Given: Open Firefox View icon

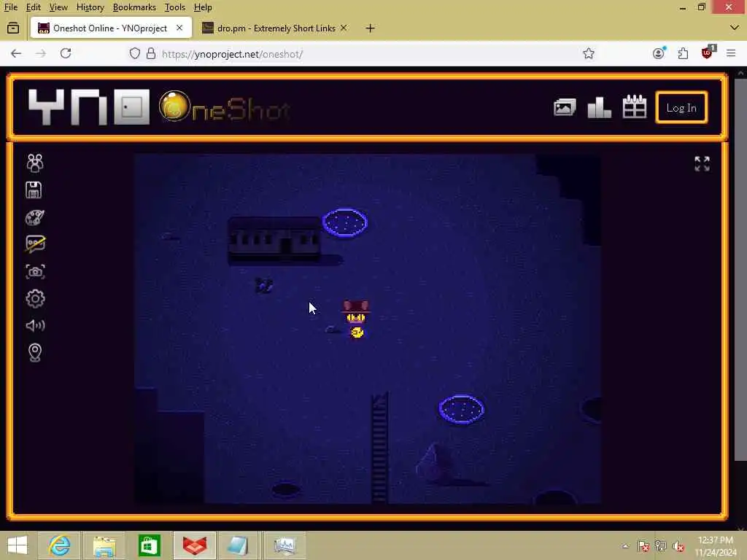Looking at the screenshot, I should coord(13,28).
